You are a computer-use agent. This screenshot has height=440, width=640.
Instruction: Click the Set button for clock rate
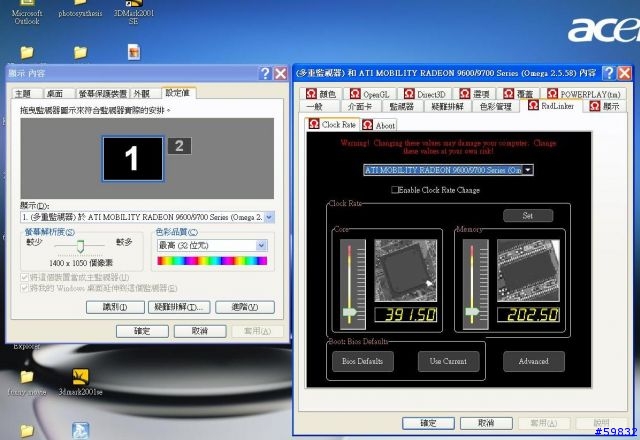pos(528,216)
